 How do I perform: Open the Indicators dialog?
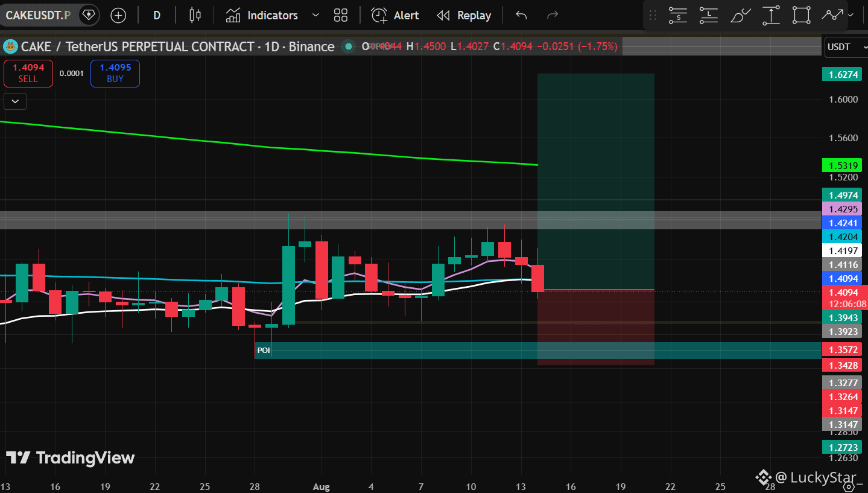[262, 15]
